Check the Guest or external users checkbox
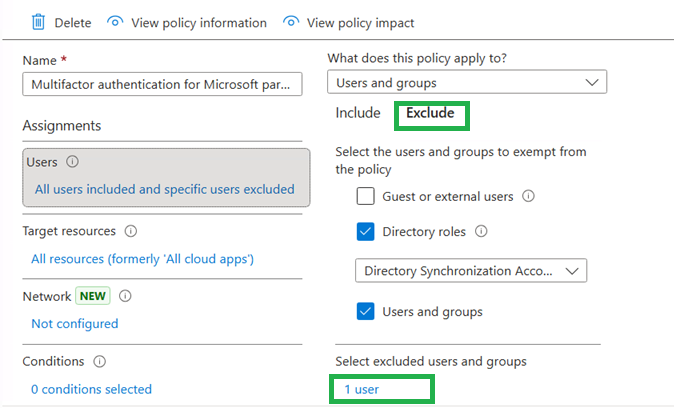 (365, 196)
